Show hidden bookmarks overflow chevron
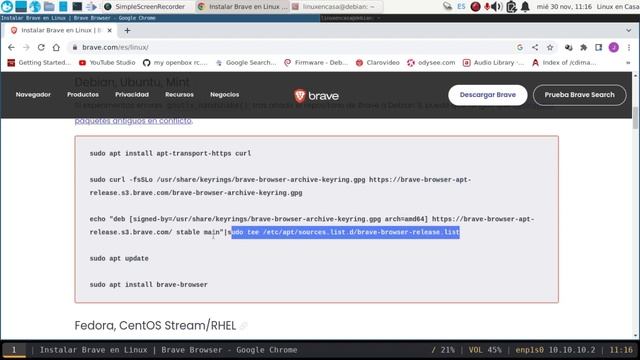The height and width of the screenshot is (360, 640). click(x=628, y=63)
